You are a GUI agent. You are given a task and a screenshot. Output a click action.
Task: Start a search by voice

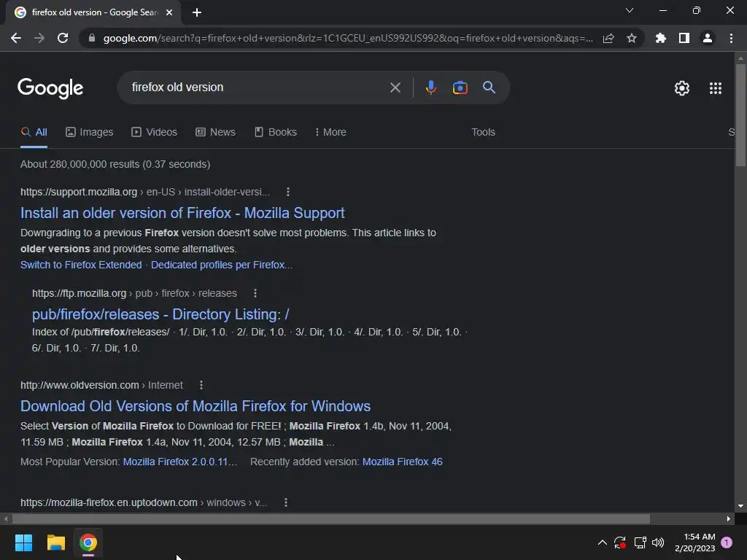[x=430, y=87]
